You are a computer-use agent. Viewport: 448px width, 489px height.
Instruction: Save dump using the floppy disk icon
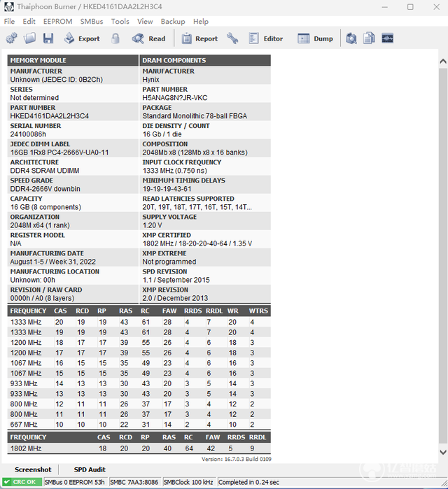pyautogui.click(x=48, y=38)
